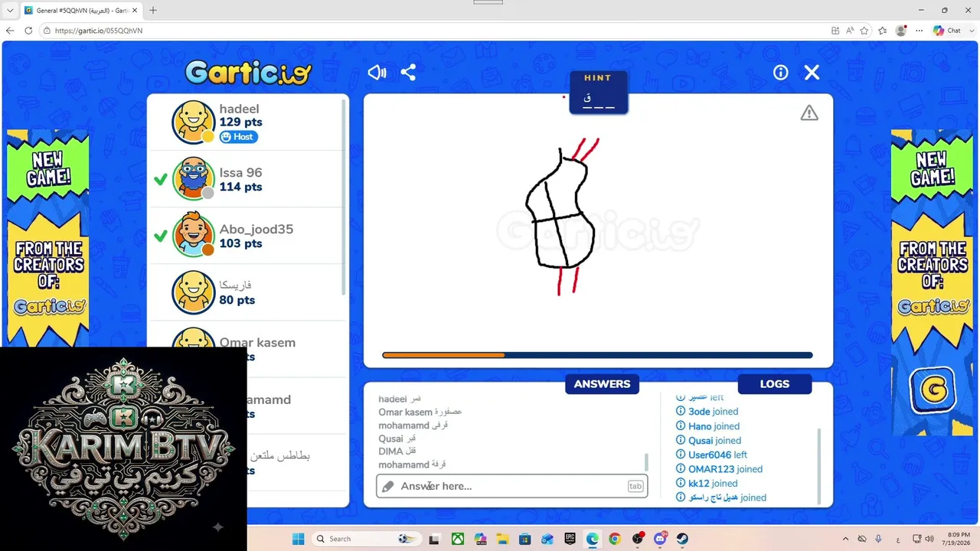Click the info icon beside "Hano joined"
Image resolution: width=980 pixels, height=551 pixels.
681,426
